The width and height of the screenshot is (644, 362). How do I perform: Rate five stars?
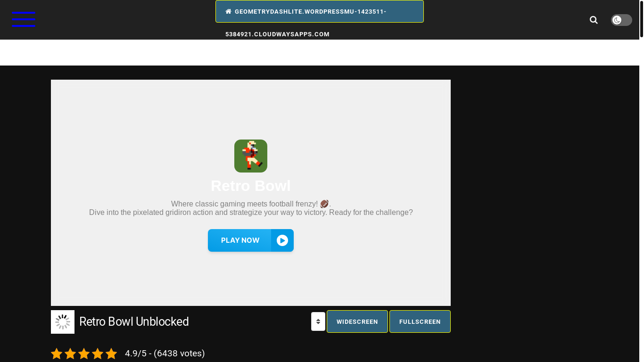tap(111, 354)
